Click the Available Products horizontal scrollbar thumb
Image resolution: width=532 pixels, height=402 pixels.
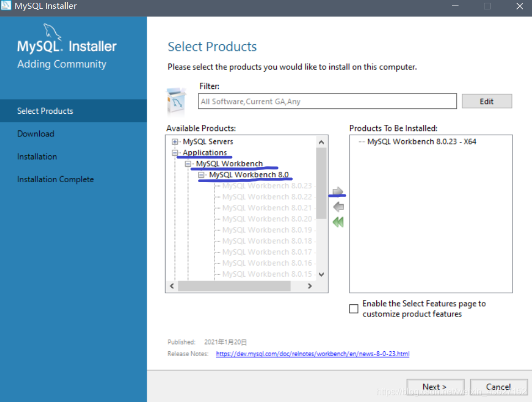pos(234,286)
